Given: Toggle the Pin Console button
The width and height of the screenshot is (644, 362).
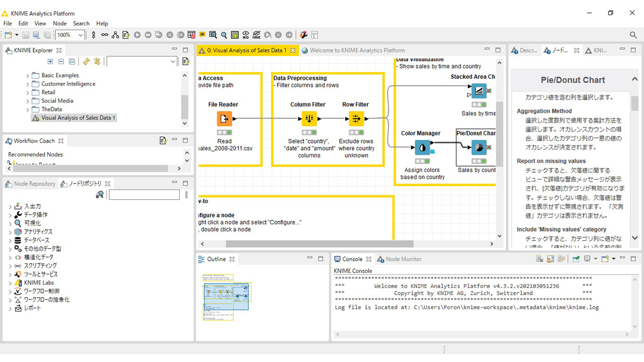Looking at the screenshot, I should click(x=576, y=259).
